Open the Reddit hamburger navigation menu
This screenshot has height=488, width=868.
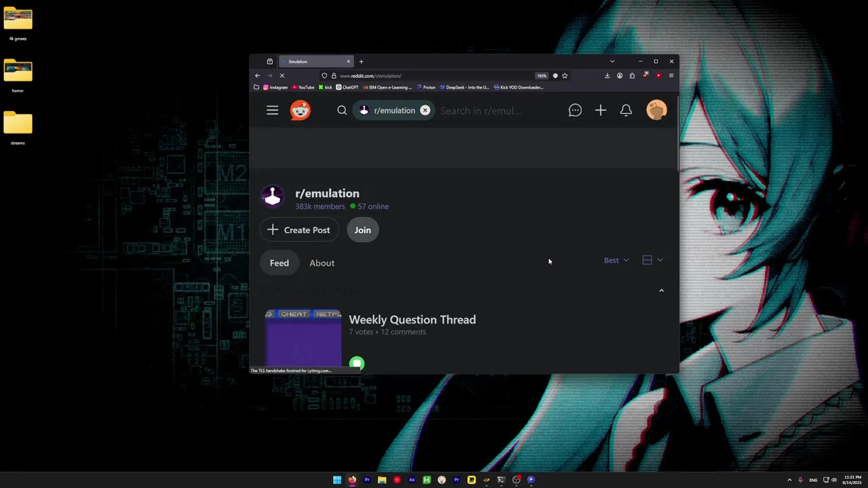point(272,110)
